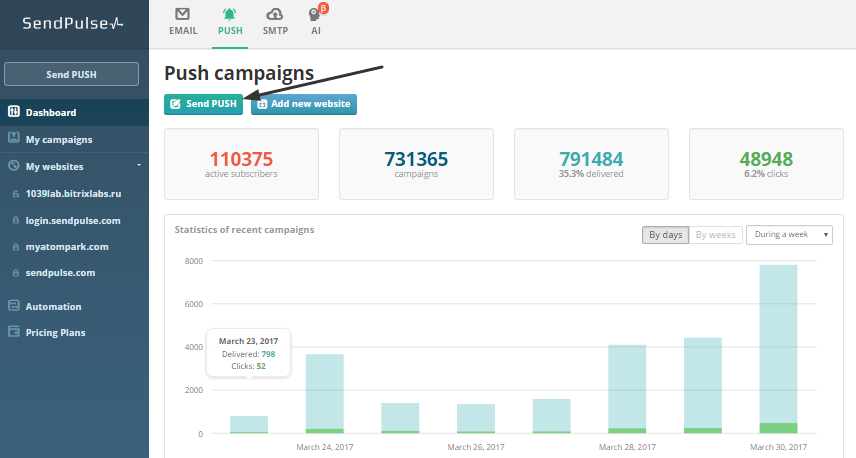This screenshot has width=856, height=458.
Task: Open the sendpulse.com website entry
Action: [x=60, y=273]
